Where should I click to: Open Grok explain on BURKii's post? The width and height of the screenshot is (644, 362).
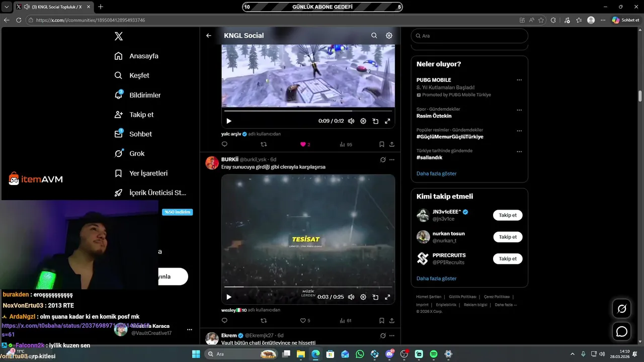383,159
